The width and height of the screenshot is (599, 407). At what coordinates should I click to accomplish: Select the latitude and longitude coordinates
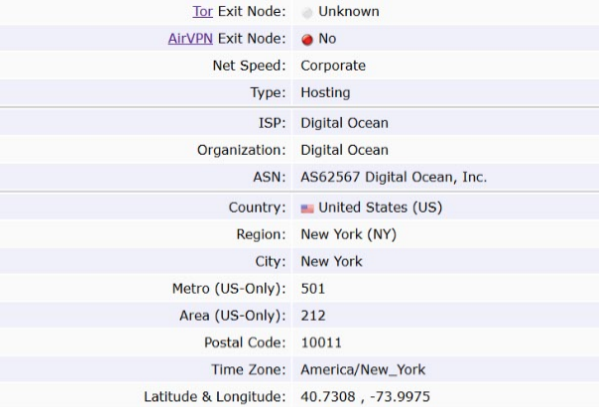coord(366,397)
